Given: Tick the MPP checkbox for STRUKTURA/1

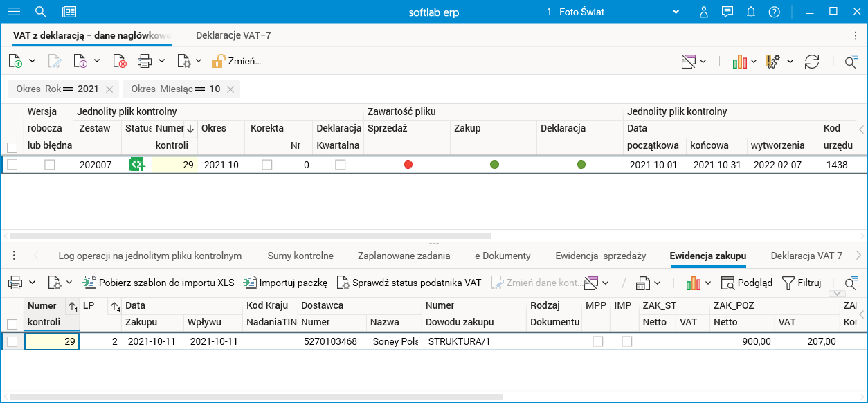Looking at the screenshot, I should point(598,341).
